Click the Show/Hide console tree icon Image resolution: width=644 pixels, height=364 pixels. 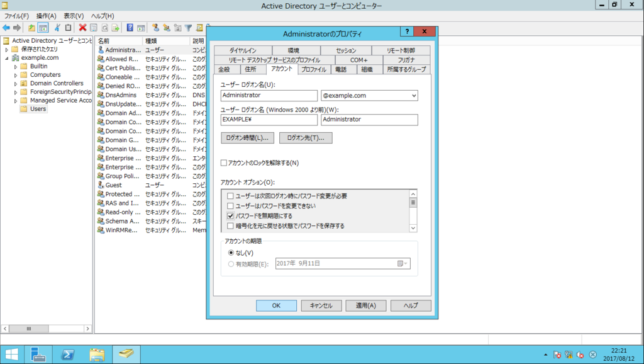[x=42, y=27]
